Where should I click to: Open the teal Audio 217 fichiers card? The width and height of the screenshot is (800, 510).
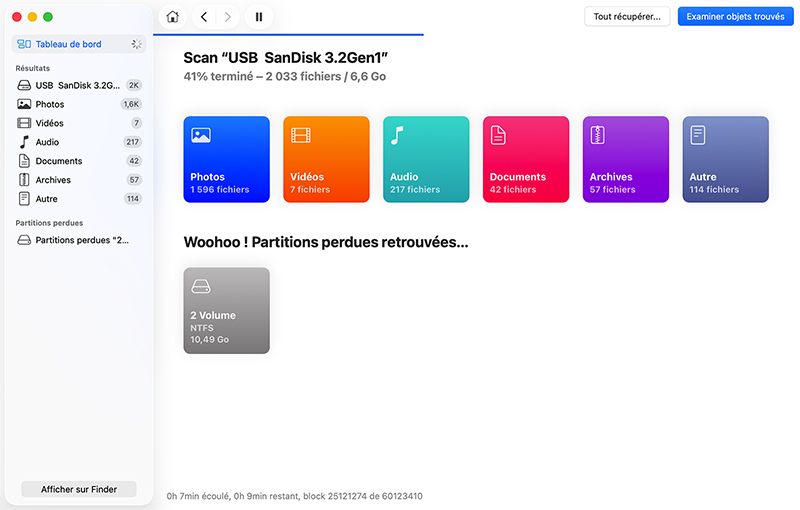tap(426, 159)
